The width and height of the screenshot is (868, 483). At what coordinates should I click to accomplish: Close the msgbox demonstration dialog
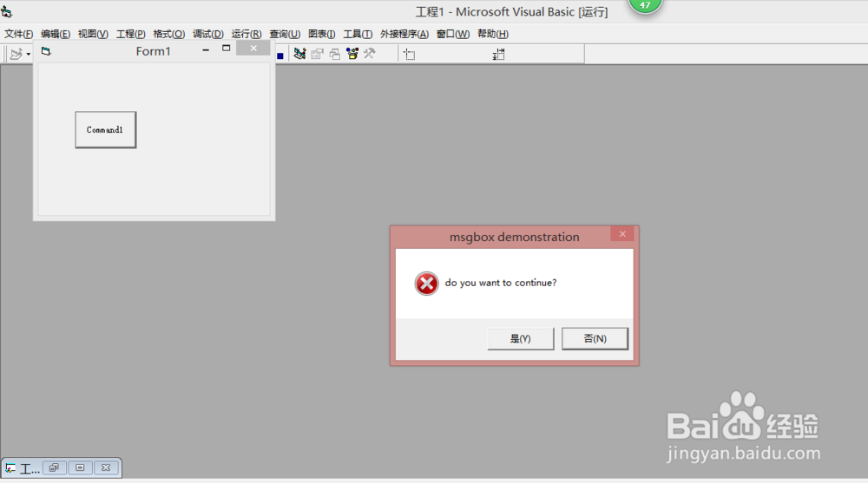pyautogui.click(x=622, y=234)
